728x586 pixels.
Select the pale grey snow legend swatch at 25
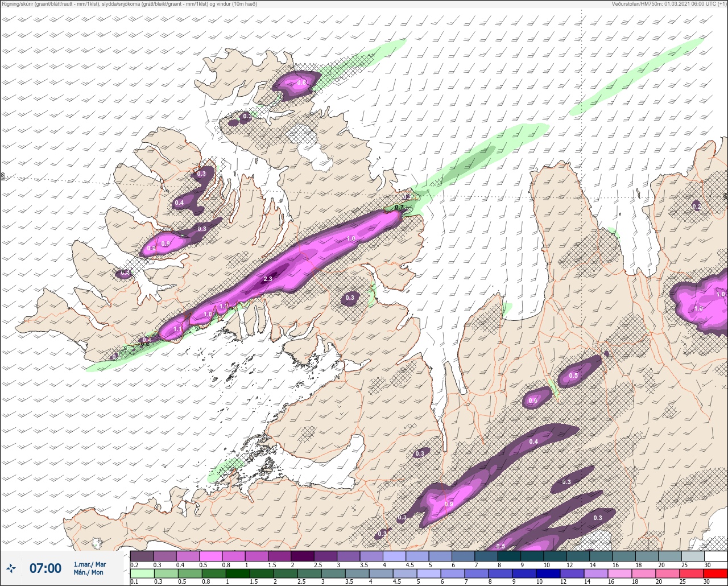point(692,556)
